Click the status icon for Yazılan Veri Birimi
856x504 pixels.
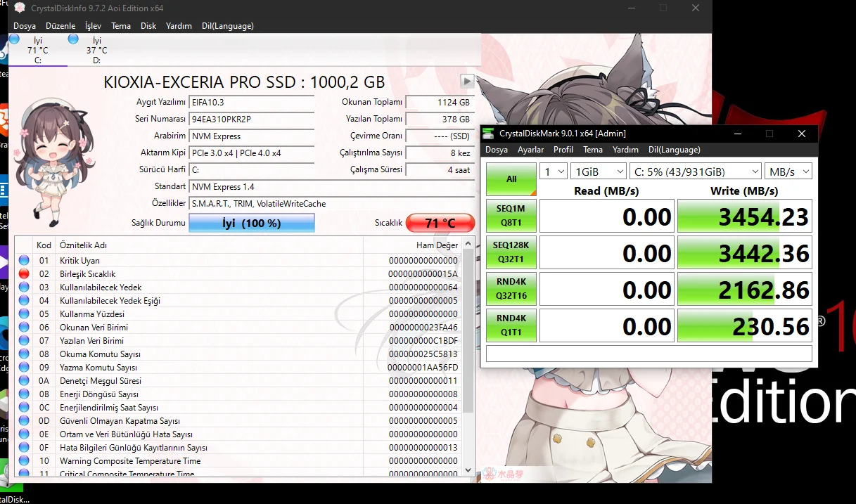click(24, 341)
